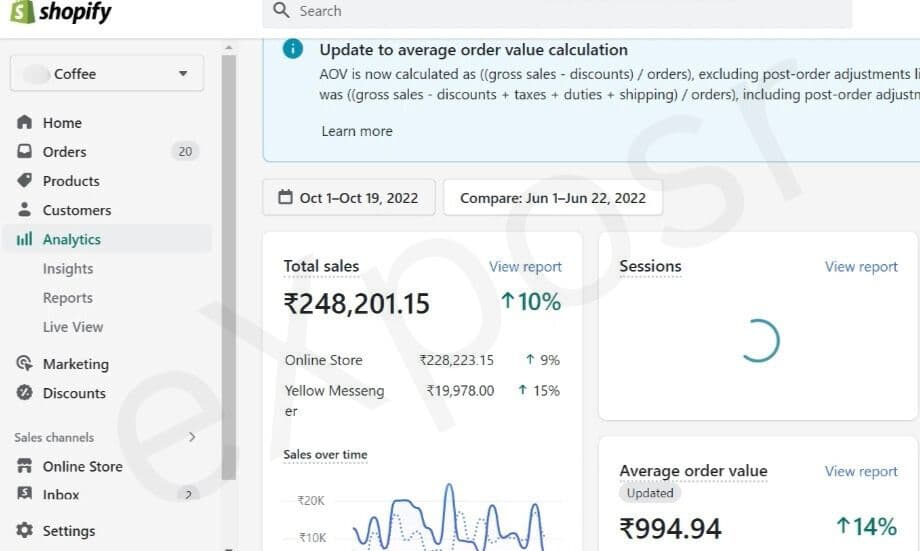This screenshot has width=920, height=551.
Task: Focus the Search input field
Action: [x=557, y=12]
